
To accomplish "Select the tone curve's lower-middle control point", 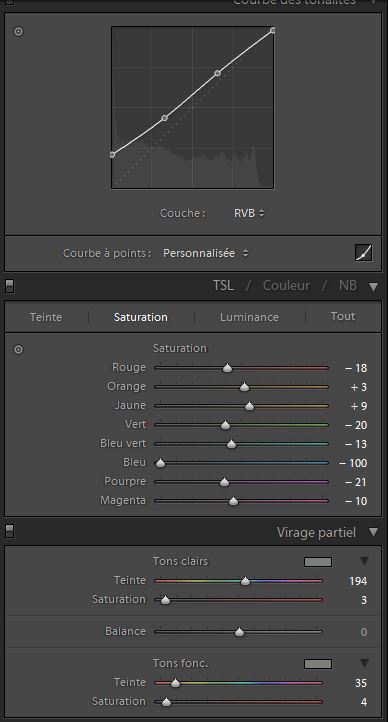I will pyautogui.click(x=164, y=118).
